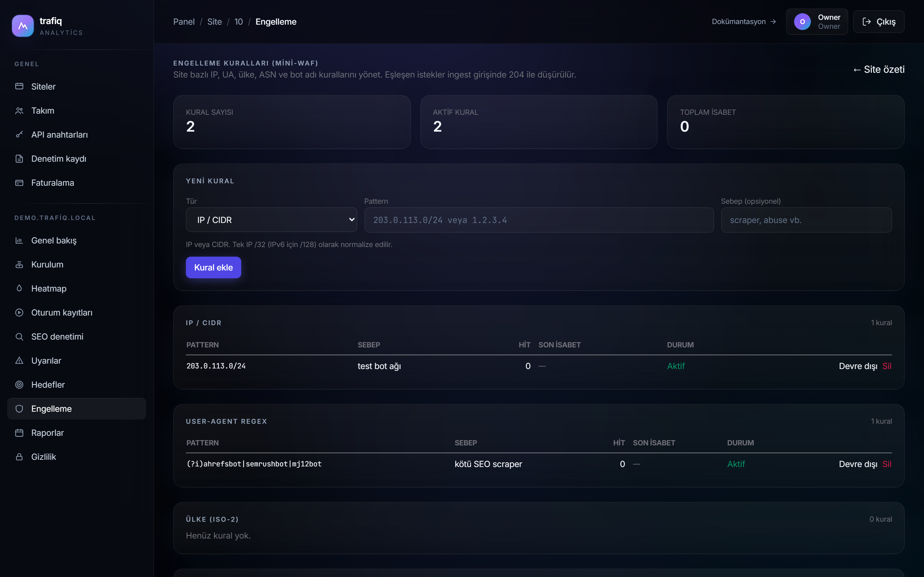Click the Takım people icon
924x577 pixels.
point(19,111)
